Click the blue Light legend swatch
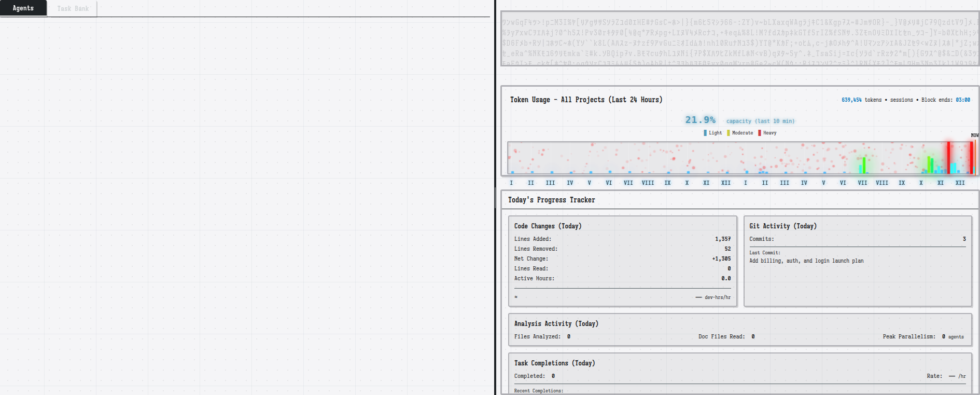The height and width of the screenshot is (395, 980). pyautogui.click(x=705, y=133)
